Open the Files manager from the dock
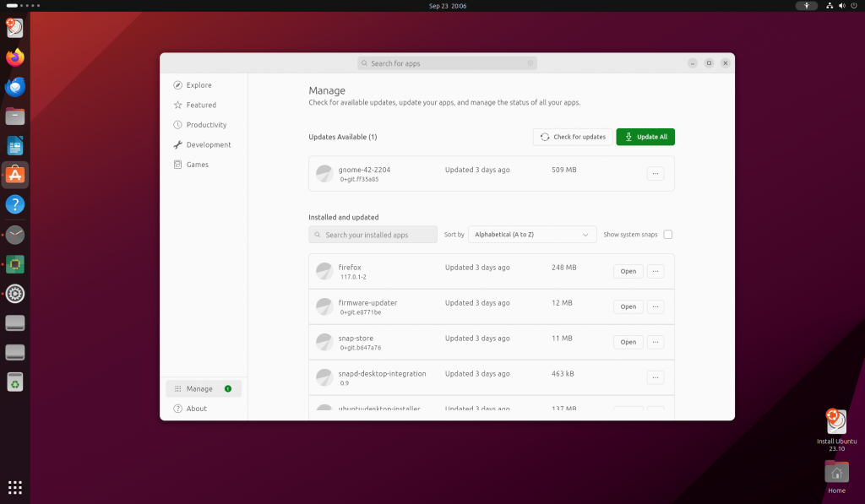This screenshot has width=865, height=504. point(14,116)
